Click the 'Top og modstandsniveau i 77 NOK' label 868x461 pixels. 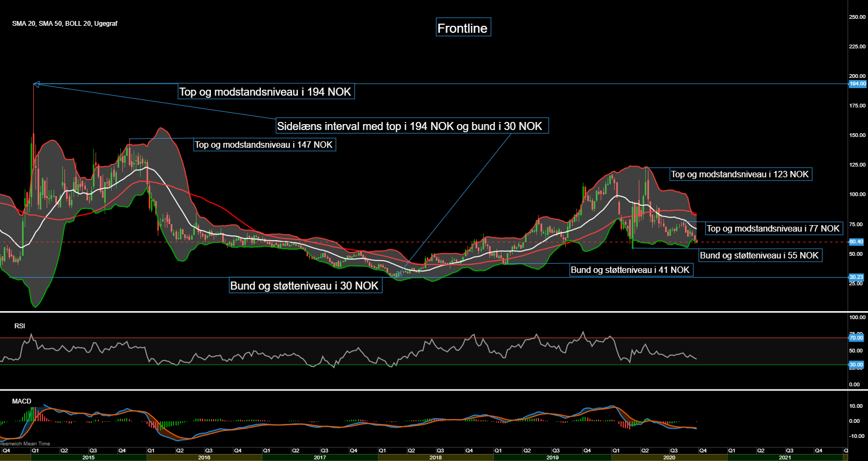click(x=774, y=228)
